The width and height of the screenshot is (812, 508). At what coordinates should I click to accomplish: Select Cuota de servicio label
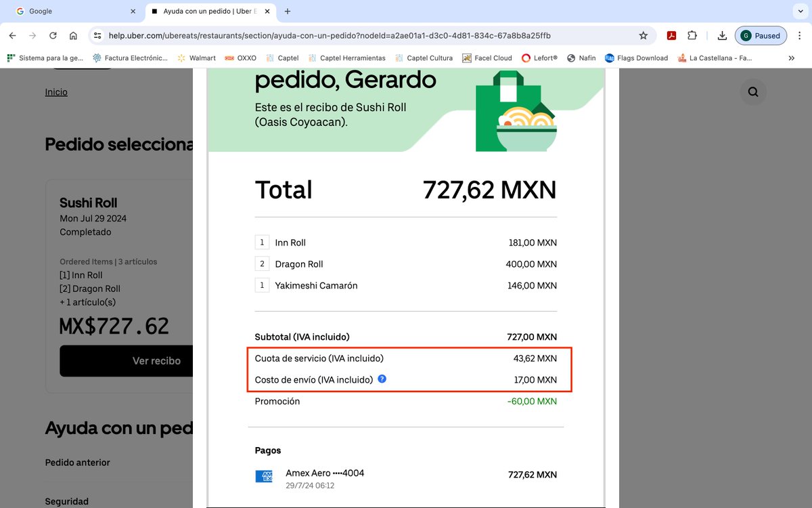point(319,358)
